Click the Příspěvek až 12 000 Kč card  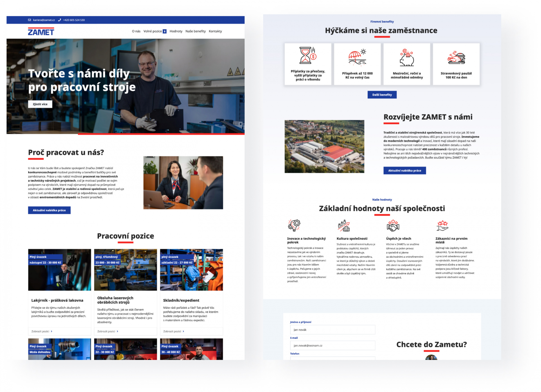(x=357, y=64)
